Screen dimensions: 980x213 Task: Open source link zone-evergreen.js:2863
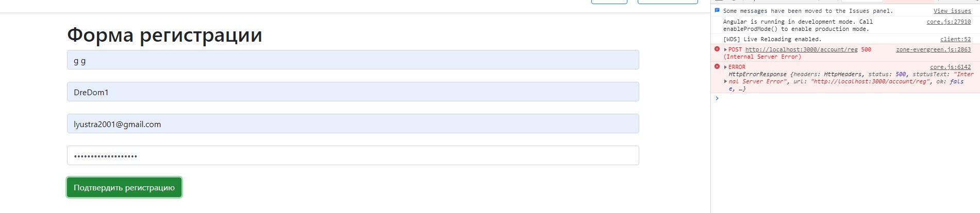933,49
